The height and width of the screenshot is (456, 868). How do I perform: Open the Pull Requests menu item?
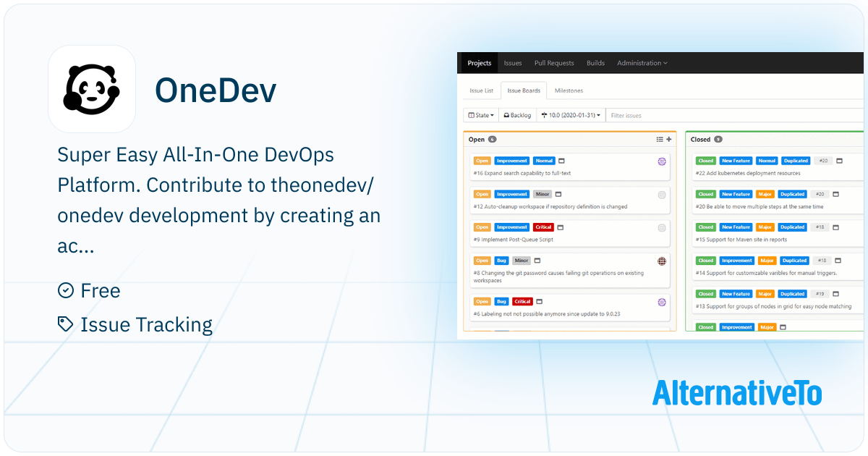[x=554, y=63]
